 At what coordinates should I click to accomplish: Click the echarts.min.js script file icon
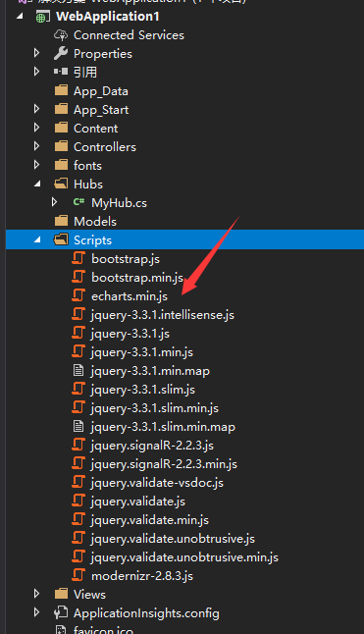[x=78, y=295]
